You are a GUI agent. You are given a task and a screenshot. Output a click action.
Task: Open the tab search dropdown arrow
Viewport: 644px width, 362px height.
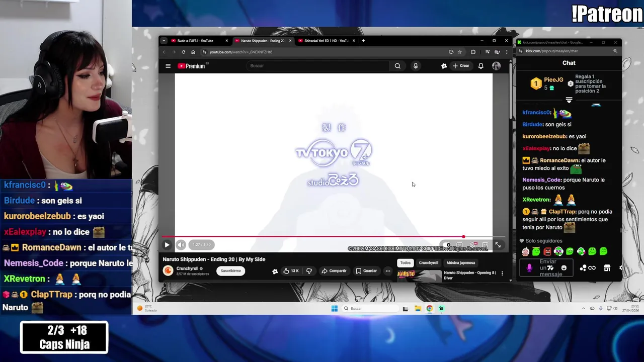point(164,41)
